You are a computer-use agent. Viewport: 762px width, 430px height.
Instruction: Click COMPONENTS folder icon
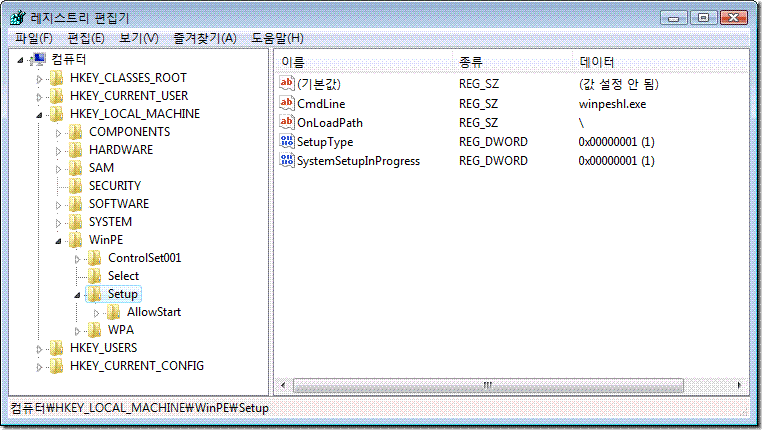click(x=76, y=132)
